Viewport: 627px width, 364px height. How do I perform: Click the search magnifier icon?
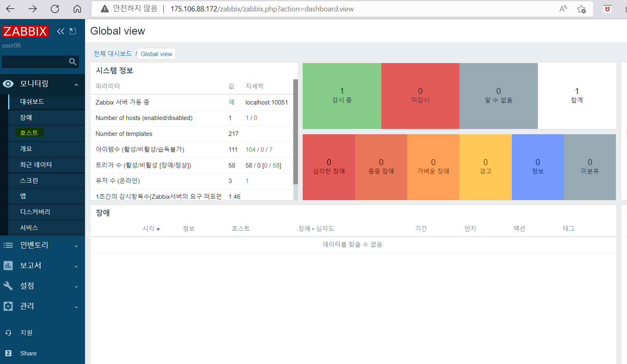pos(73,61)
